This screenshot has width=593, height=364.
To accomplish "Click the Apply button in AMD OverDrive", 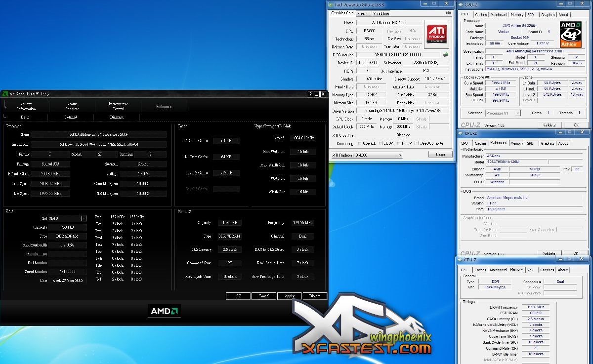I will (x=290, y=296).
